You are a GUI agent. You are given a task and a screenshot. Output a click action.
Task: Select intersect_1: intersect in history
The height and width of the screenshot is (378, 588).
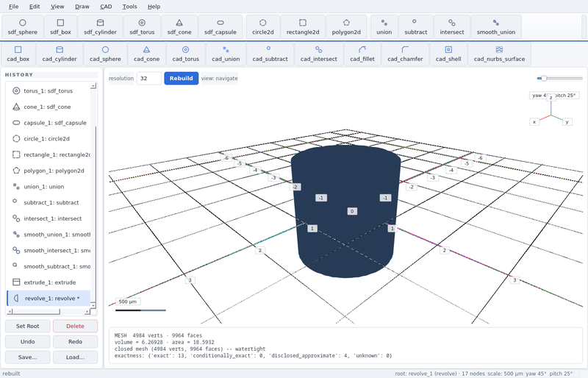tap(49, 218)
